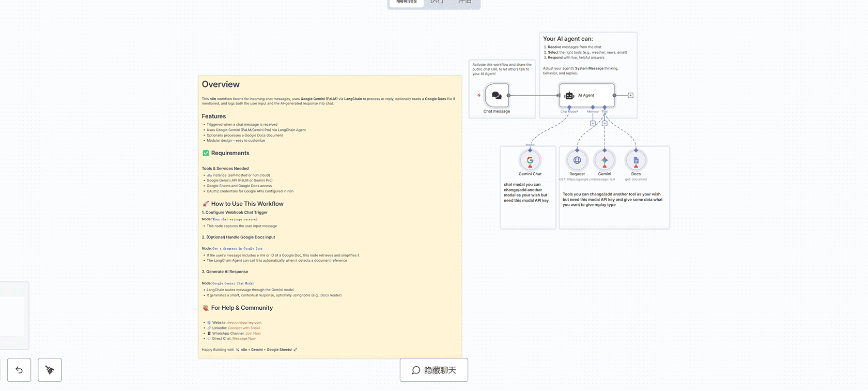
Task: Follow the Connect with Shakil link
Action: pyautogui.click(x=244, y=328)
